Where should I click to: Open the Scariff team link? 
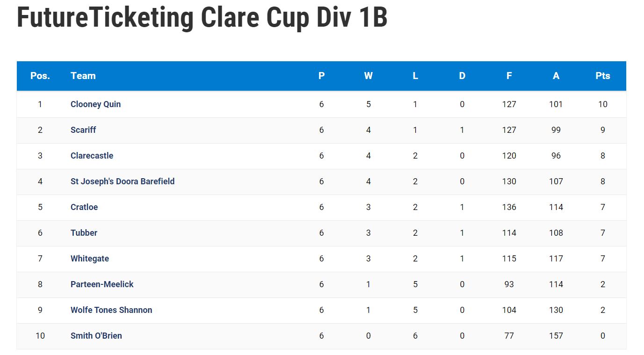point(83,130)
